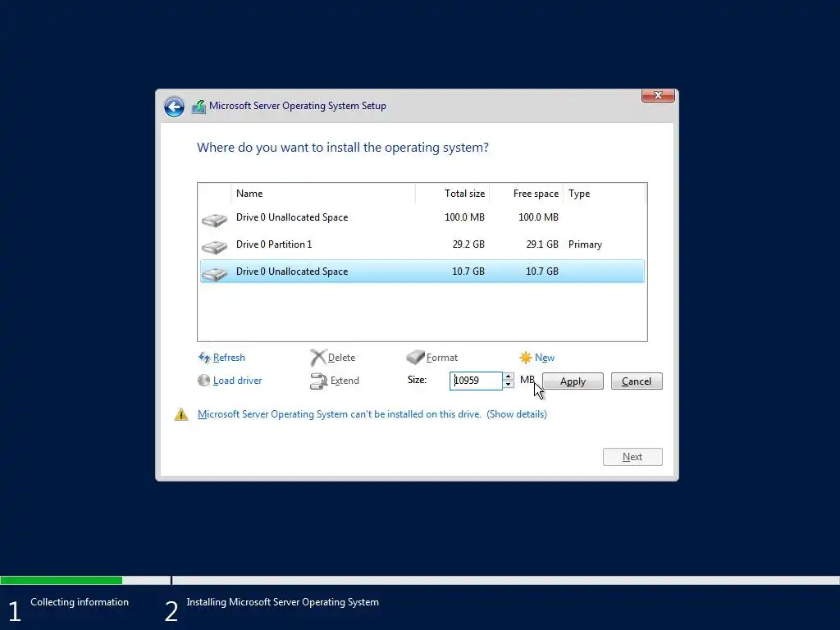The height and width of the screenshot is (630, 840).
Task: Click the Primary type cell
Action: [585, 244]
